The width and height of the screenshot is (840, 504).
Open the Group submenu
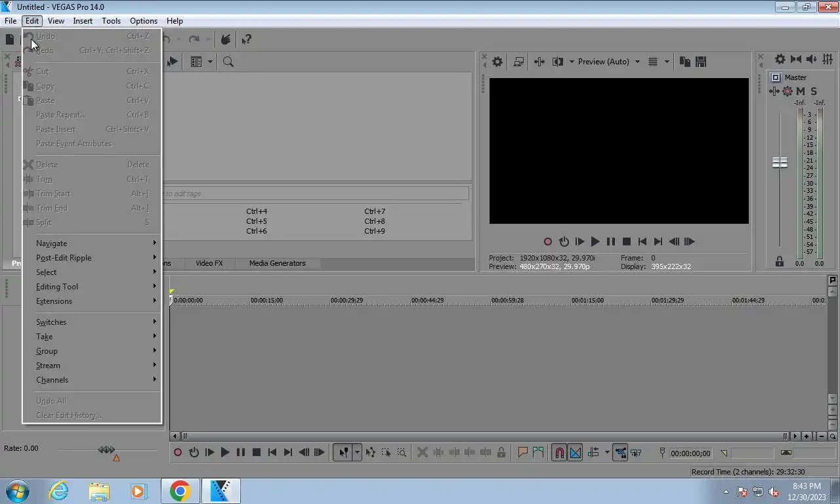pos(92,351)
